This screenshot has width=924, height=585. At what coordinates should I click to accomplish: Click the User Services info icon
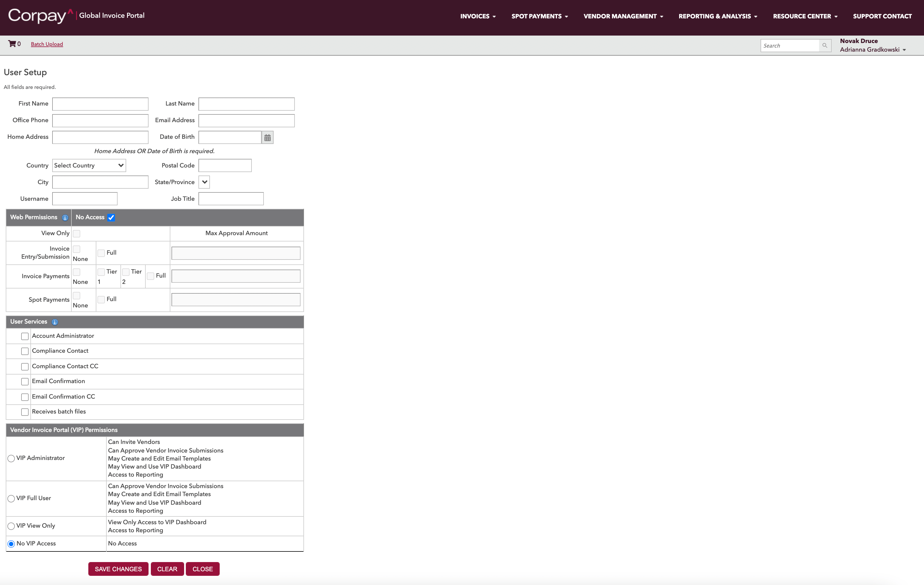(x=55, y=322)
